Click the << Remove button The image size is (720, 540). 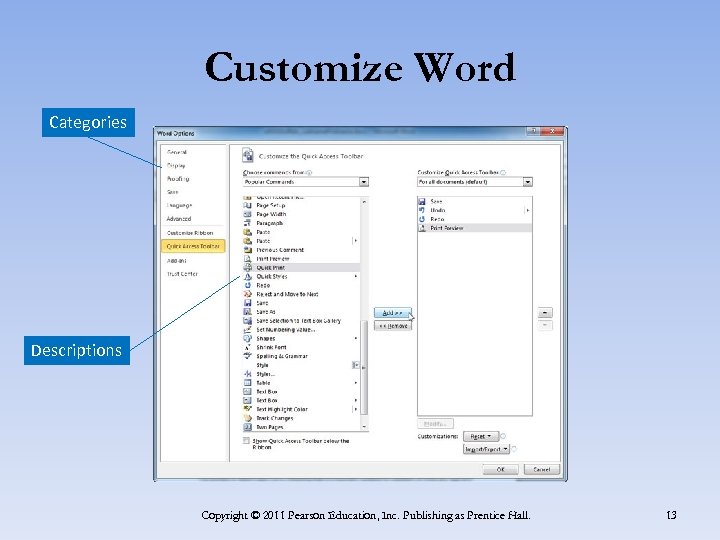[393, 326]
